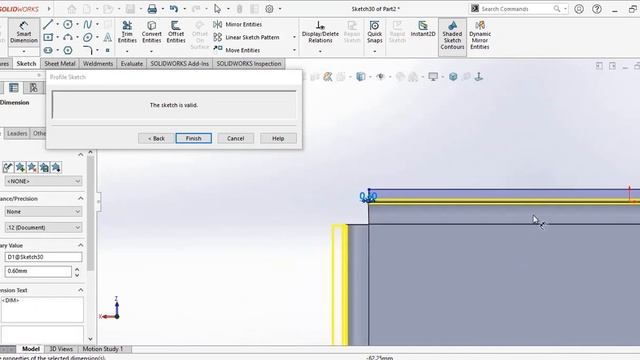Select the Ellipse sketch tool
The height and width of the screenshot is (360, 640).
click(x=87, y=38)
